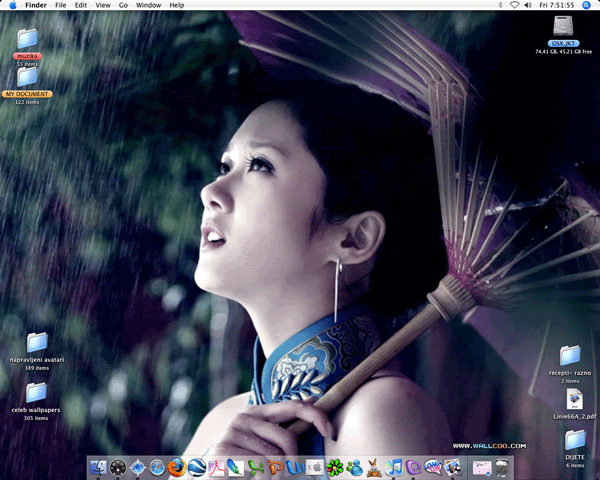Open Finder from the dock
Screen dimensions: 600x480
97,467
